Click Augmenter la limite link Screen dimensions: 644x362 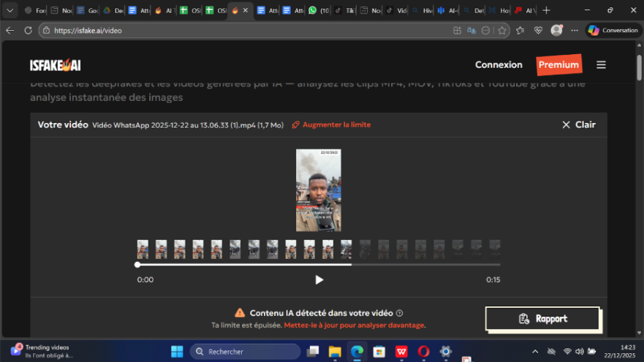pos(331,125)
